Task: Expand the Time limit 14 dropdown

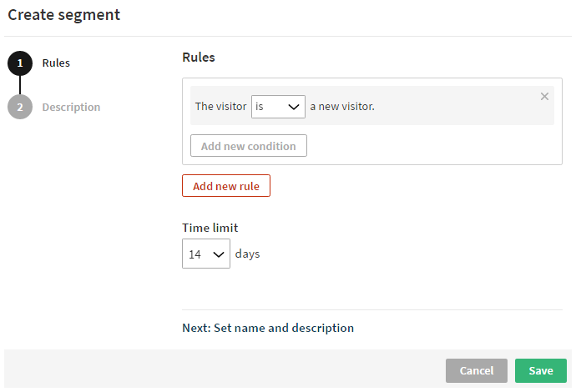Action: (x=205, y=254)
